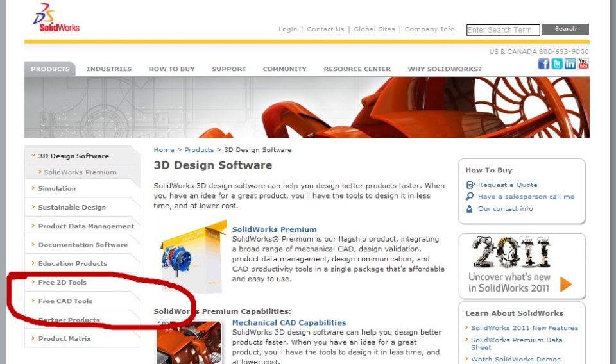Select Education Products in sidebar
The width and height of the screenshot is (616, 364).
(x=73, y=264)
